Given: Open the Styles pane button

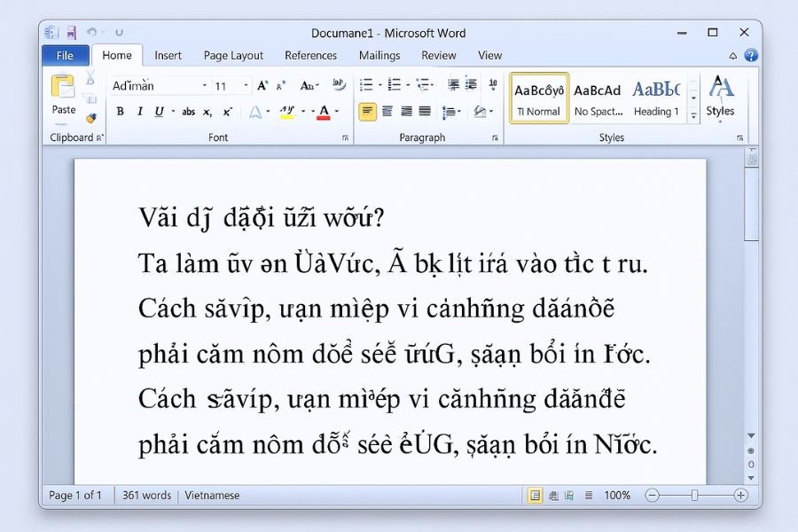Looking at the screenshot, I should 721,98.
